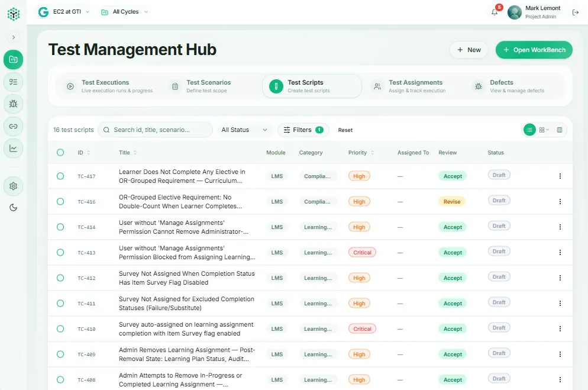Open the notifications bell
The height and width of the screenshot is (390, 588).
(495, 12)
